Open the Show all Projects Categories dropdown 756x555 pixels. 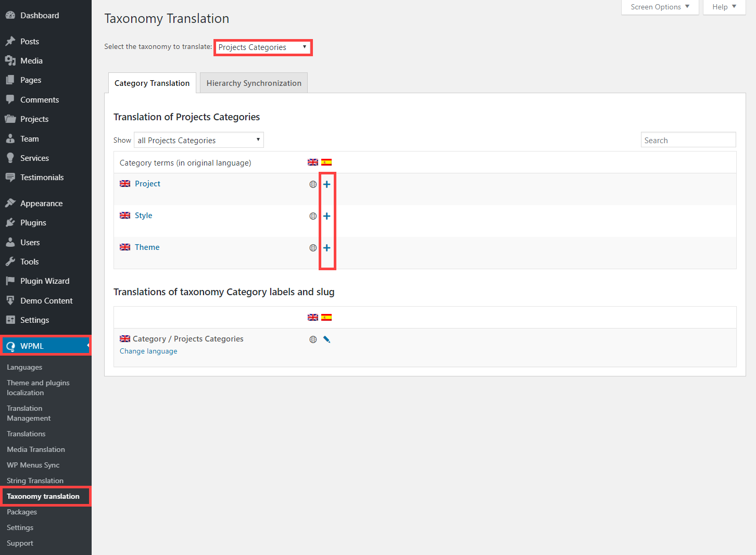coord(199,140)
